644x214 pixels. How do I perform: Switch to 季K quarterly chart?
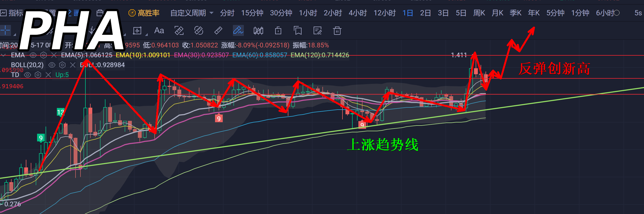pos(515,13)
